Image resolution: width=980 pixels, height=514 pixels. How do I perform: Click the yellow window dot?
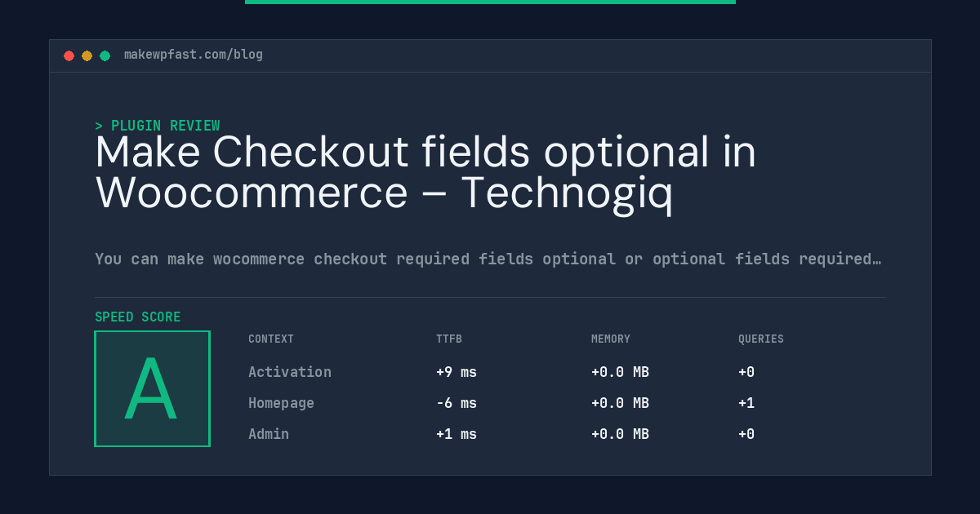click(87, 55)
